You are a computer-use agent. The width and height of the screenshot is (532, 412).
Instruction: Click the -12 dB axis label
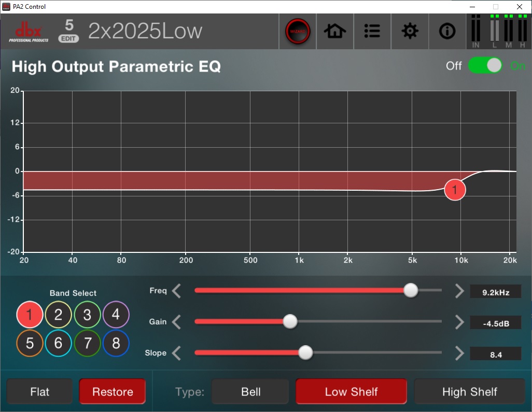(x=13, y=219)
